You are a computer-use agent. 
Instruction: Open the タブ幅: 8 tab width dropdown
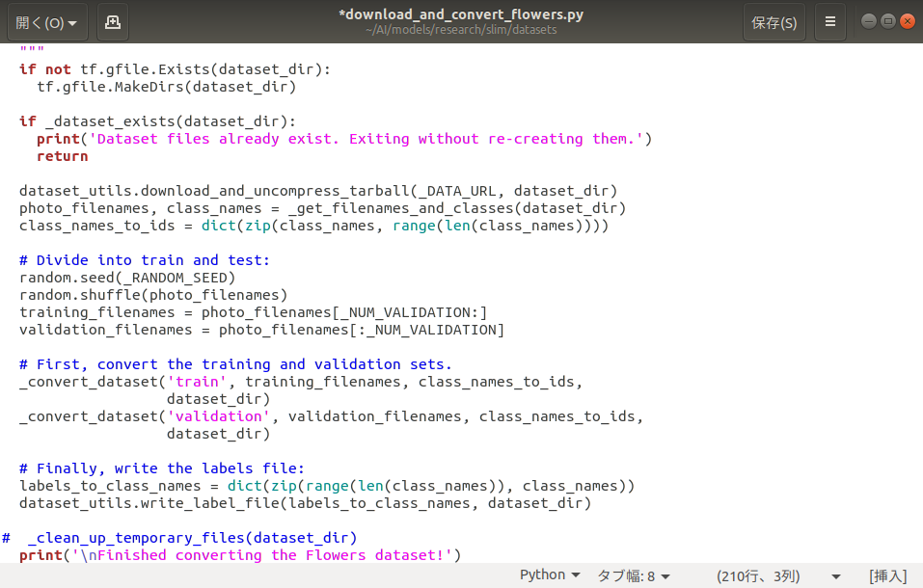[x=634, y=576]
